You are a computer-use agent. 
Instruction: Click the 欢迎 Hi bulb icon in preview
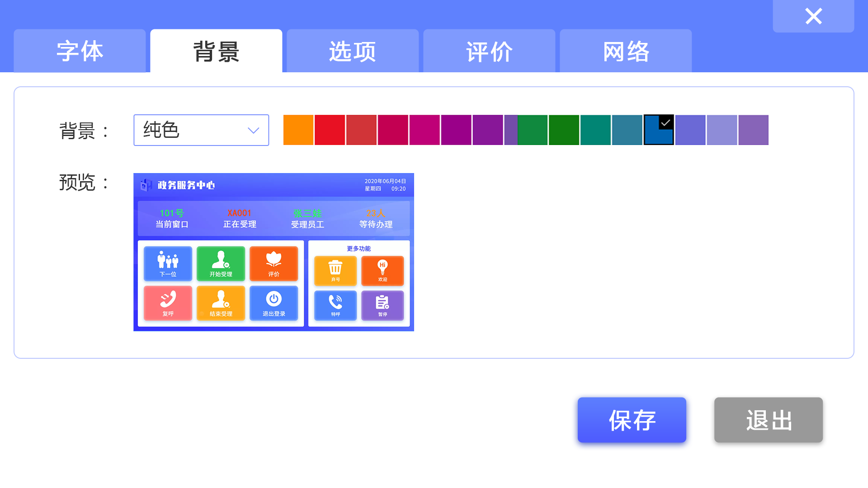382,271
